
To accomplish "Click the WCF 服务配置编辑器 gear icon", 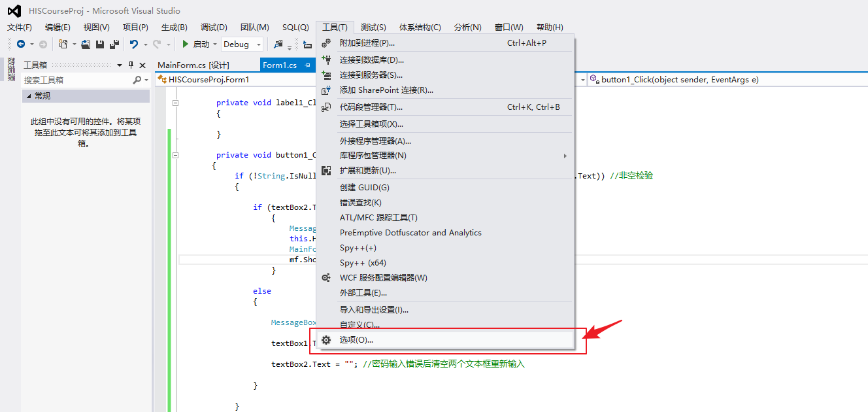I will click(326, 278).
